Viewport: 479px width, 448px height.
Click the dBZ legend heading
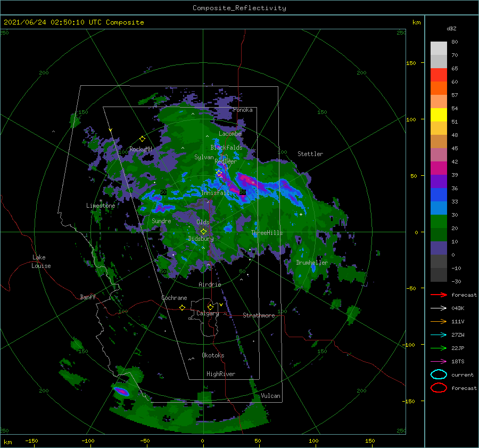(x=451, y=28)
